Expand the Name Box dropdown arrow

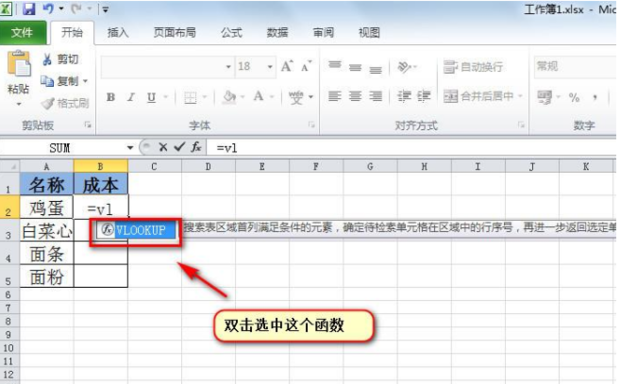[130, 148]
